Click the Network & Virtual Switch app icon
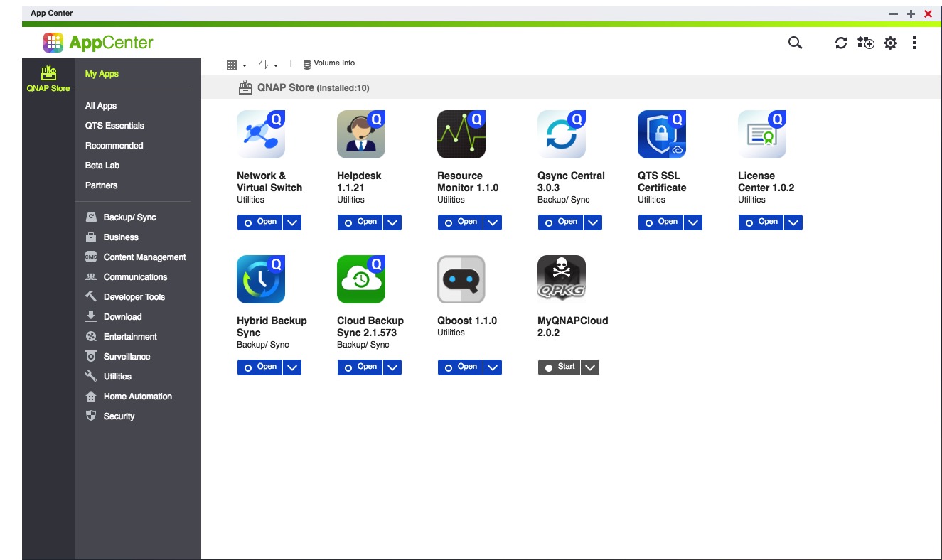 (261, 134)
